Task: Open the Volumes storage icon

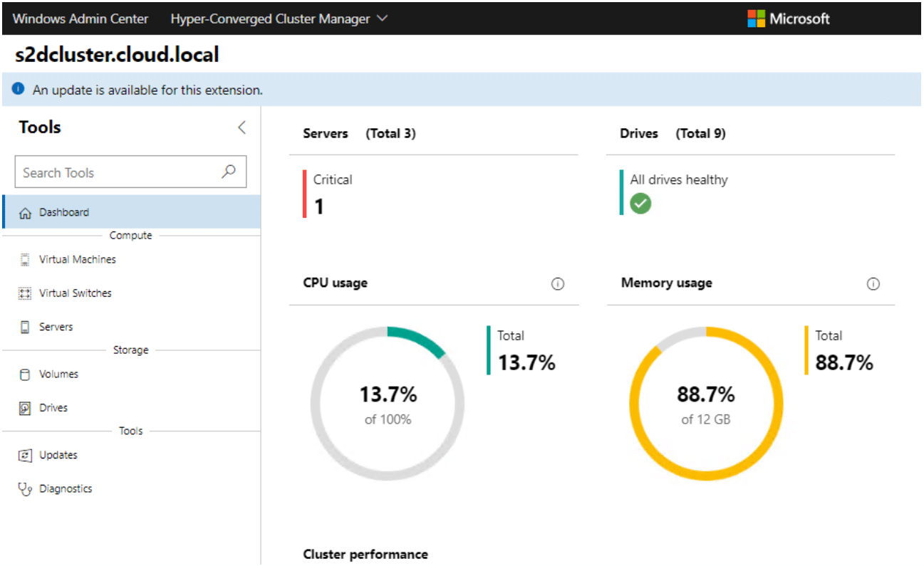Action: point(26,374)
